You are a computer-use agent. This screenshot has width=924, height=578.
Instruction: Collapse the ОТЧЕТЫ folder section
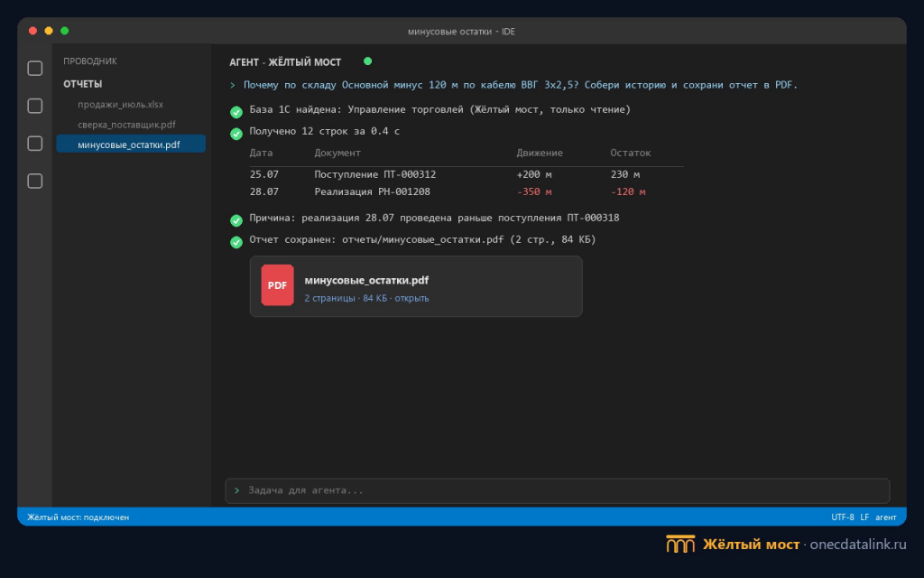(x=82, y=84)
